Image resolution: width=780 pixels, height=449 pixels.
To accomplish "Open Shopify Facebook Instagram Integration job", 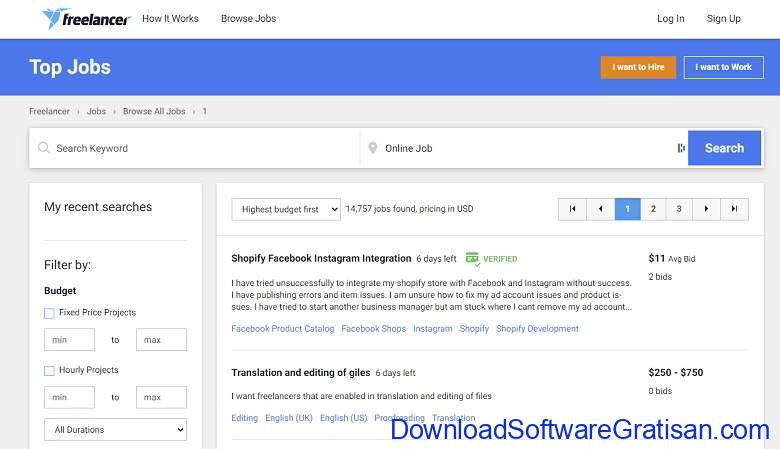I will point(321,259).
